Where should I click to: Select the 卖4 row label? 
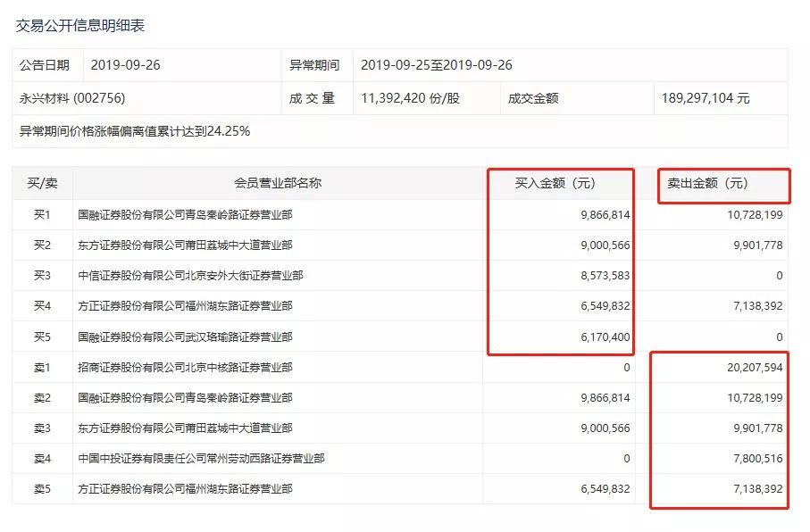(42, 458)
